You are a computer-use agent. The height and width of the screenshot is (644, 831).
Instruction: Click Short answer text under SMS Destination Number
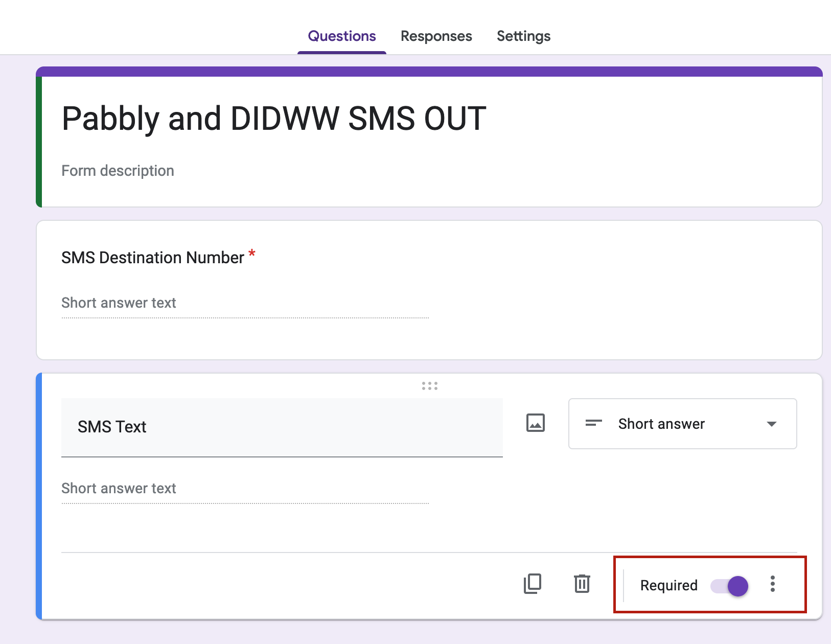click(x=119, y=303)
